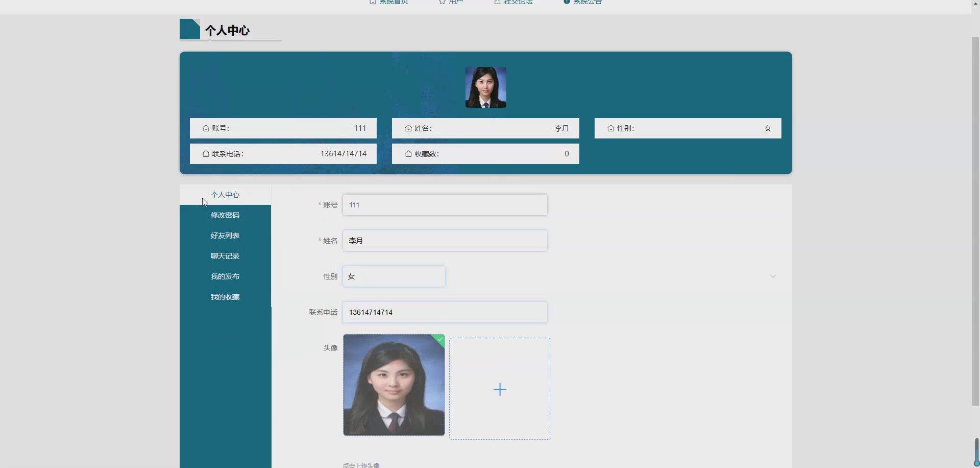
Task: Click the home icon next to 系统首页
Action: tap(373, 2)
